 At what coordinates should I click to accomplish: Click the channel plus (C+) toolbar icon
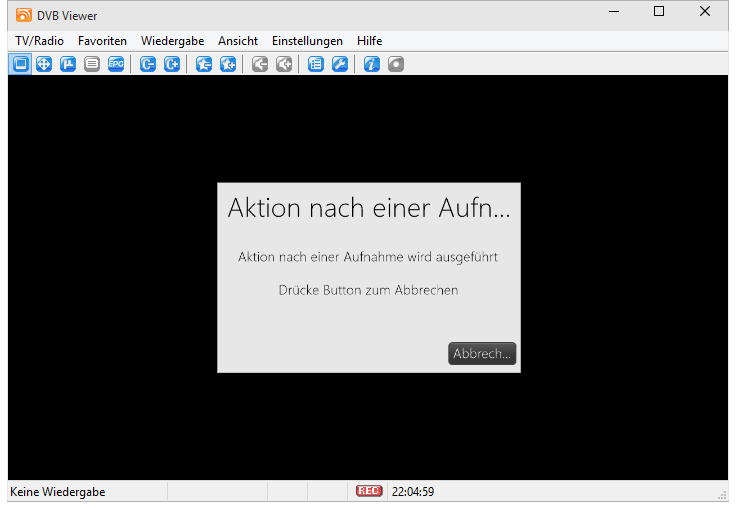172,64
